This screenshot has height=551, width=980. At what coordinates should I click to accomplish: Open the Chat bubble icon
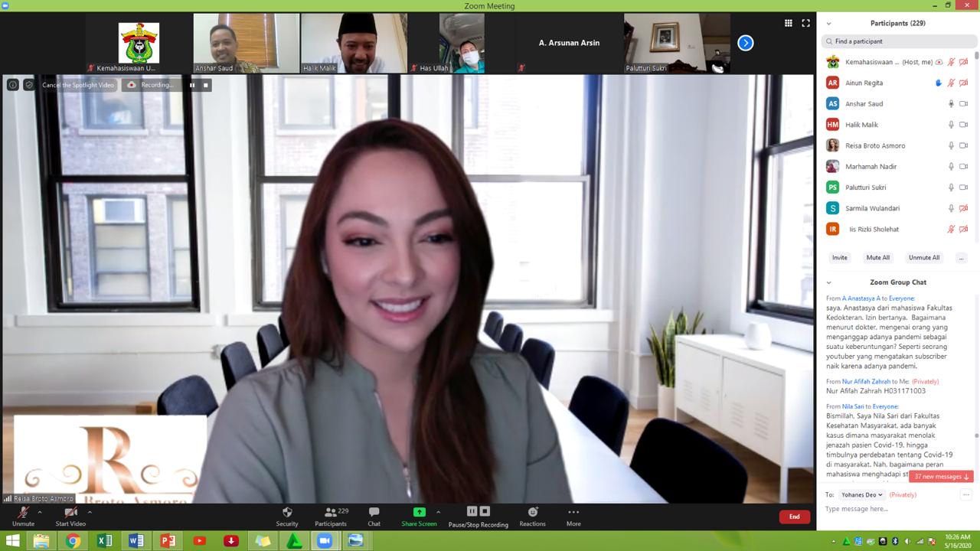(x=374, y=513)
